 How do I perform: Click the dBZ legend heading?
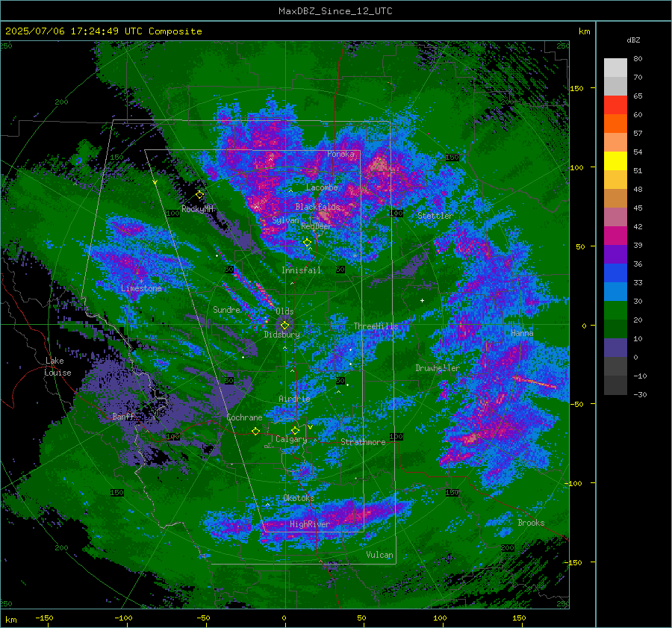pyautogui.click(x=633, y=40)
